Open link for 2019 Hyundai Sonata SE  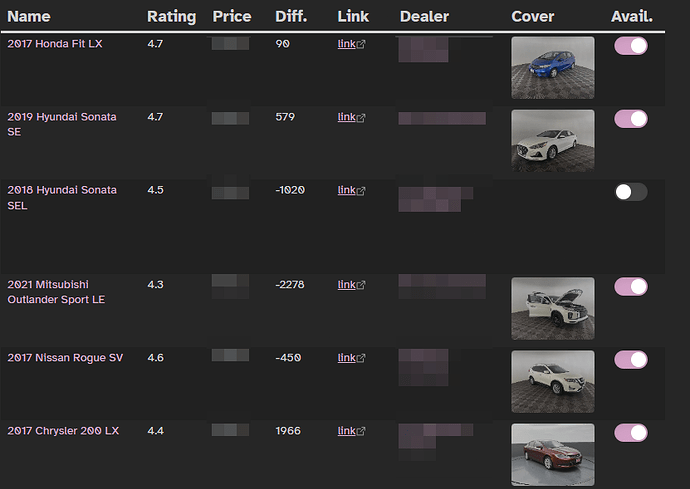(x=351, y=117)
